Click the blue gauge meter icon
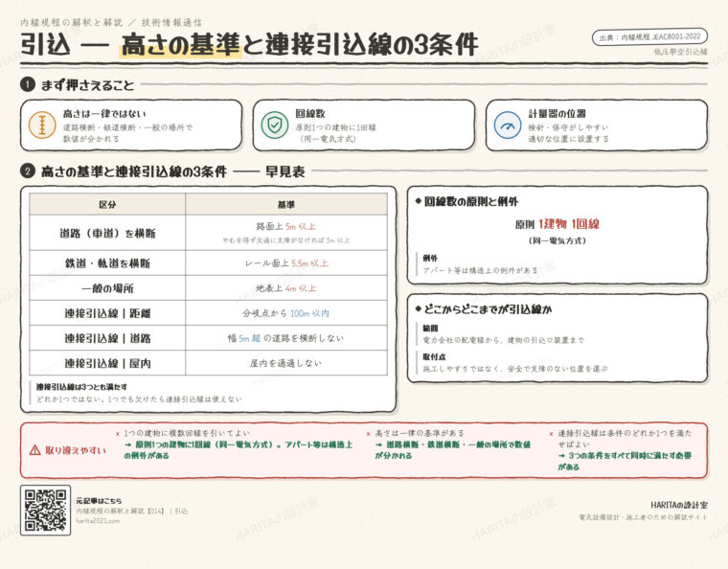728x569 pixels. (508, 125)
